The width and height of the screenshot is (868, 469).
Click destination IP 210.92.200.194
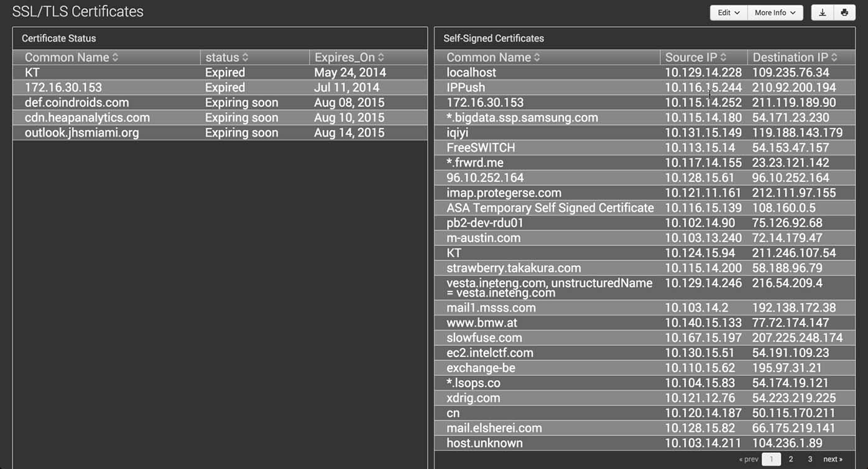point(794,88)
